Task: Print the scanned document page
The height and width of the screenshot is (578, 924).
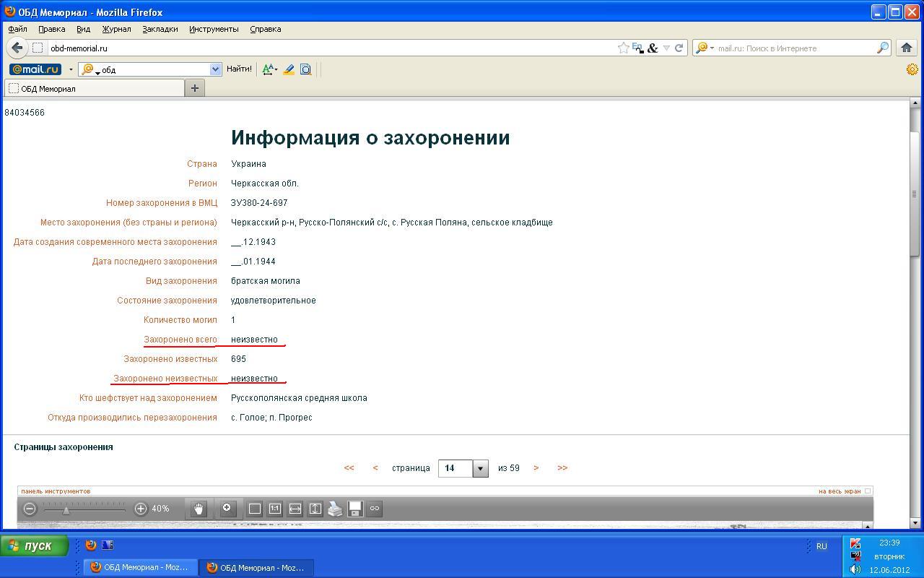Action: (335, 509)
